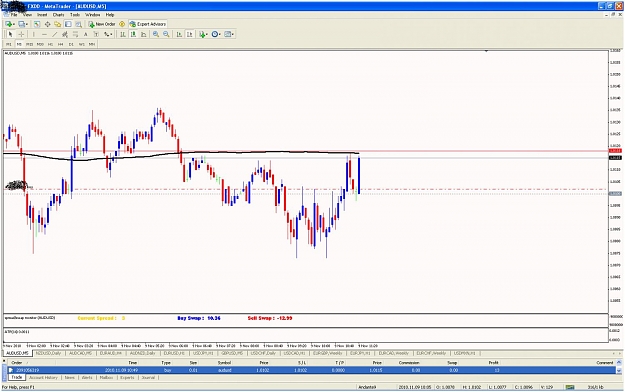The image size is (625, 392).
Task: Open the Periods clock dropdown
Action: 216,34
